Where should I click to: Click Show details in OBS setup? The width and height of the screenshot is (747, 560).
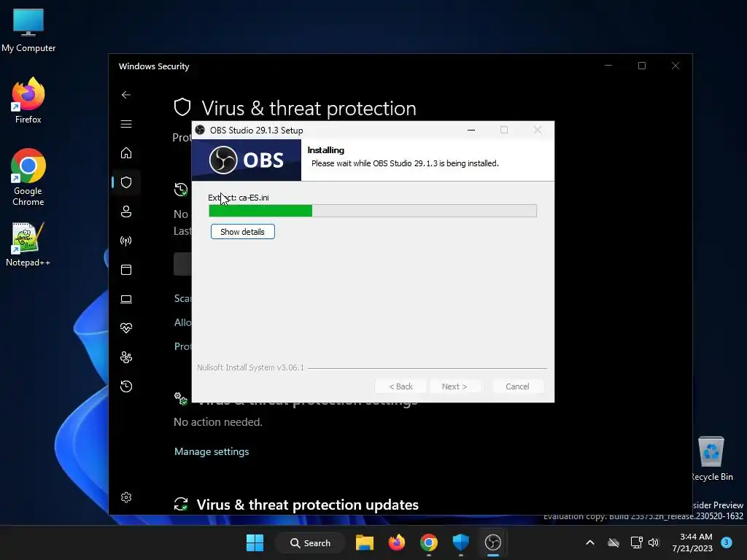coord(242,231)
